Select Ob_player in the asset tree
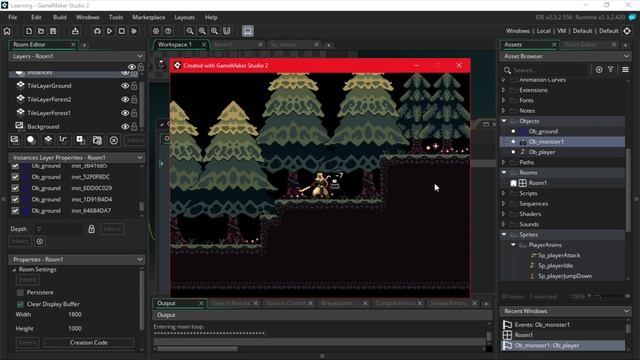The image size is (640, 360). [542, 152]
